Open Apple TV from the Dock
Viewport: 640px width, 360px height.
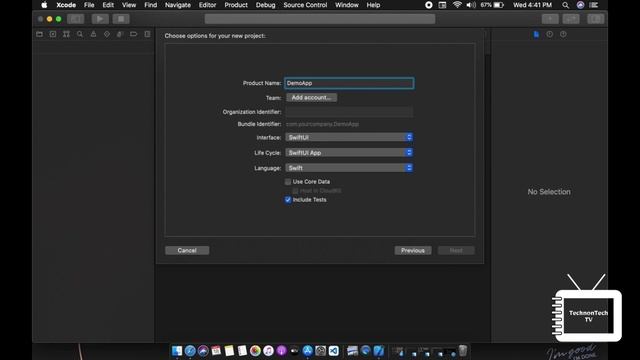point(294,351)
